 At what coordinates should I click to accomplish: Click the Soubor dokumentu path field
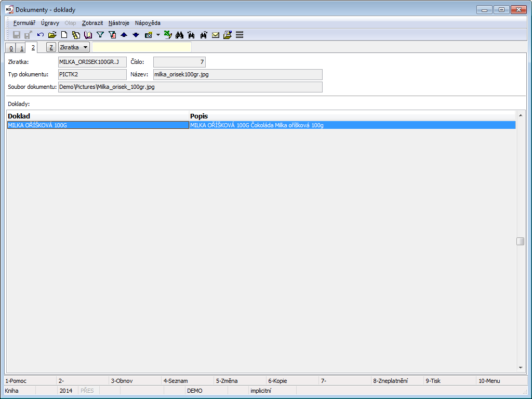coord(190,87)
